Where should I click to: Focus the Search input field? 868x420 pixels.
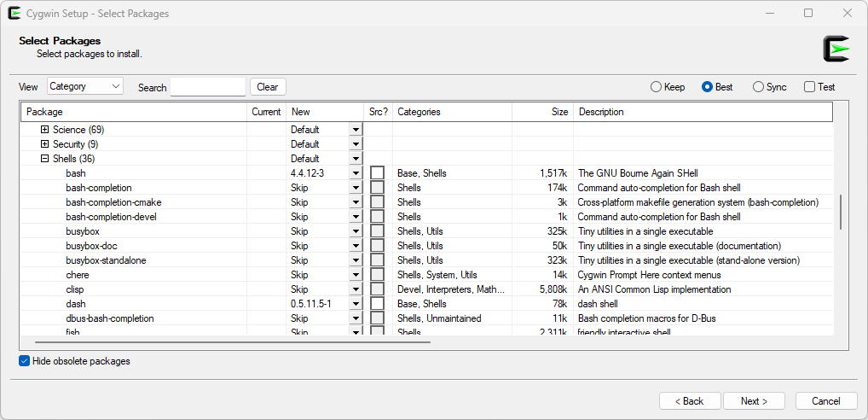pyautogui.click(x=207, y=87)
